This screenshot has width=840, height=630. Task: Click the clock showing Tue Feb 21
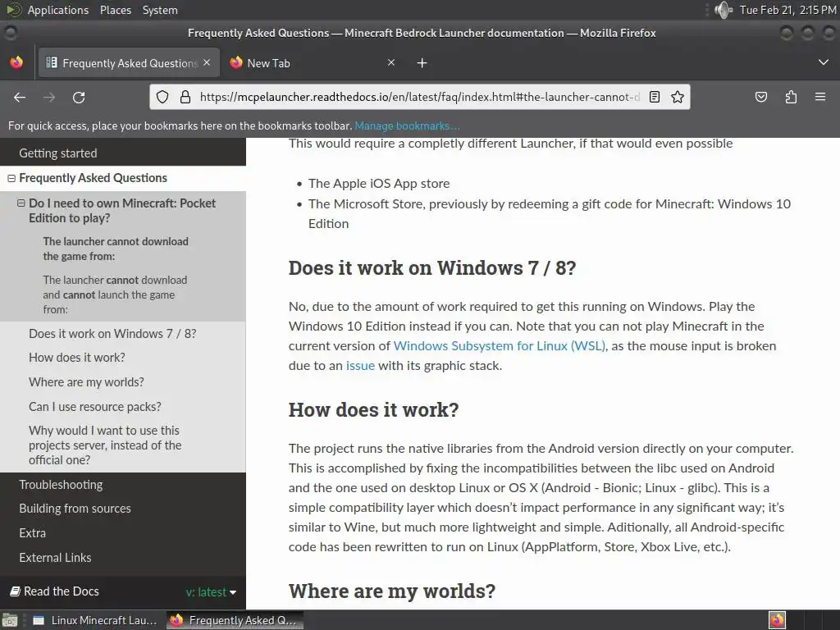coord(788,10)
